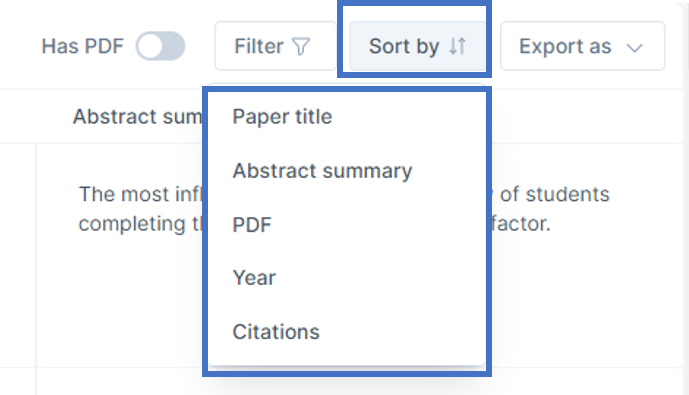This screenshot has width=689, height=395.
Task: Toggle the Has PDF switch
Action: (160, 46)
